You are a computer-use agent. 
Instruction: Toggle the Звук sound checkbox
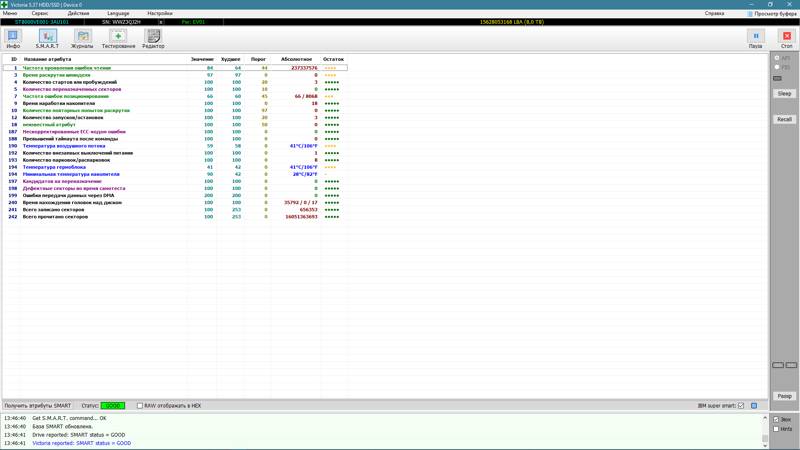click(x=777, y=420)
